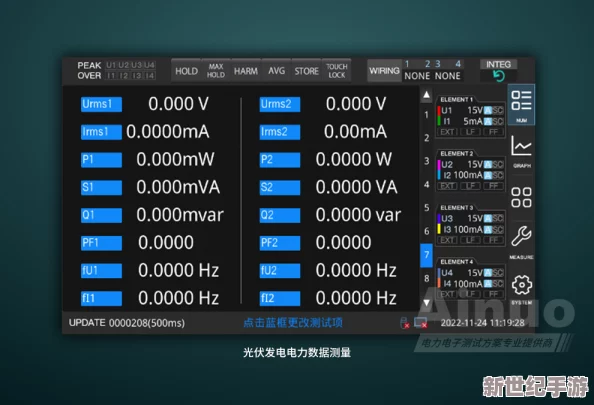The height and width of the screenshot is (405, 594).
Task: Toggle EXT sensor on Element 1
Action: click(447, 132)
